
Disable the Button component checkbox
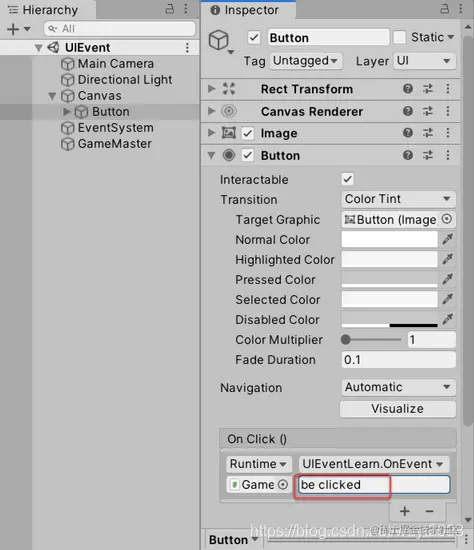[248, 155]
